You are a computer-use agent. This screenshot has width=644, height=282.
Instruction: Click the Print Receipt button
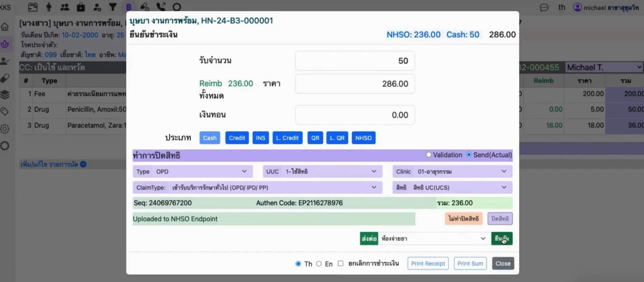tap(428, 264)
